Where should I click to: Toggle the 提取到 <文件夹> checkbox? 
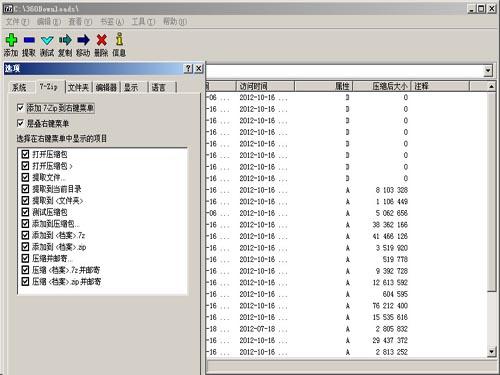coord(25,200)
